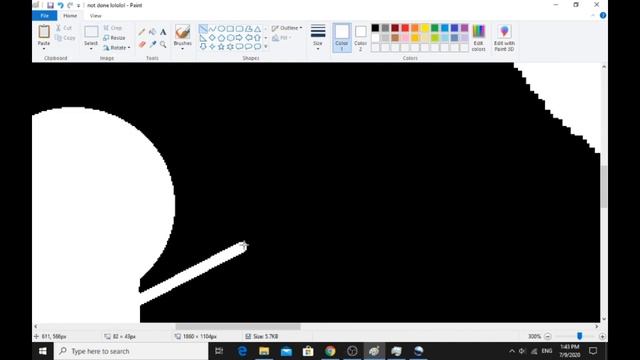Choose the Oval callout shape
The height and width of the screenshot is (360, 640).
(x=248, y=47)
